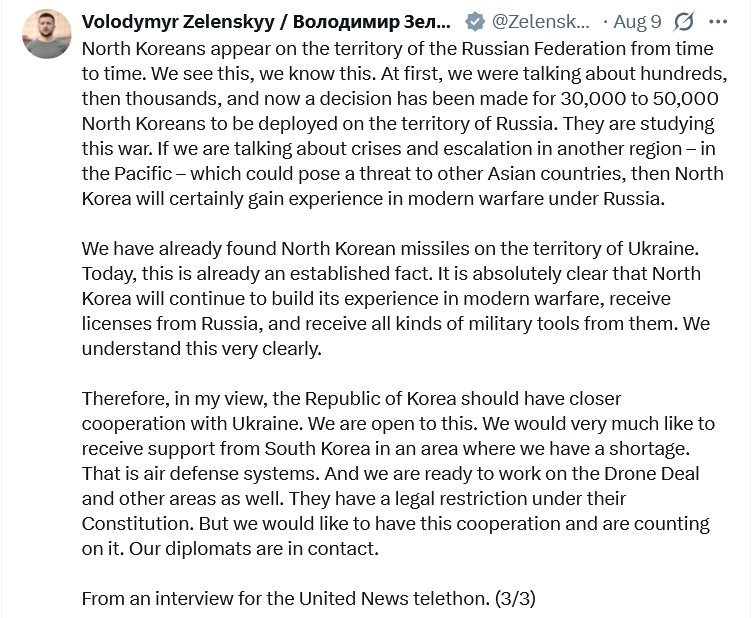Screen dimensions: 756x618
Task: Click the text line mentioning "30,000 to 50,000"
Action: 400,98
